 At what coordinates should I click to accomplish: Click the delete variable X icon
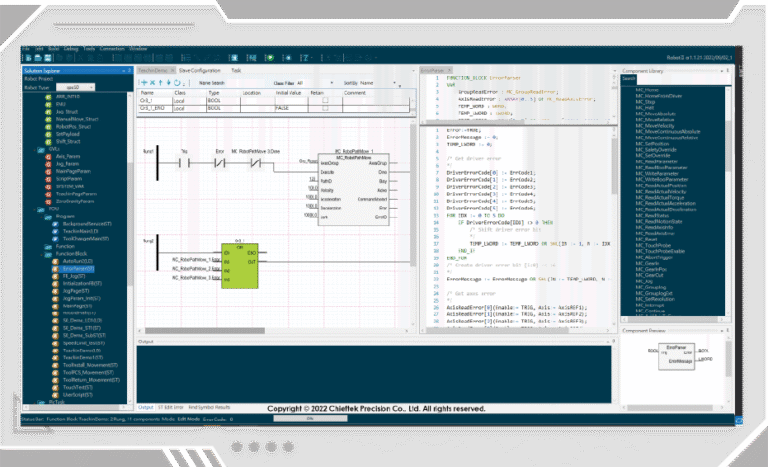click(x=152, y=83)
